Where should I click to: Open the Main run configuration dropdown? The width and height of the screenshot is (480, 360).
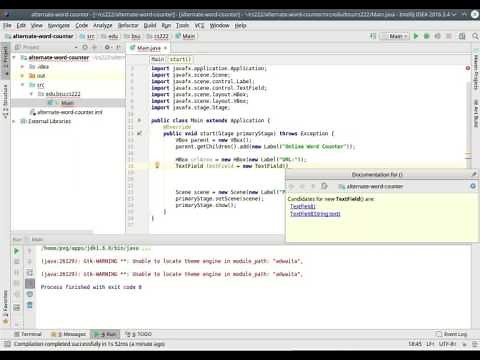coord(396,36)
